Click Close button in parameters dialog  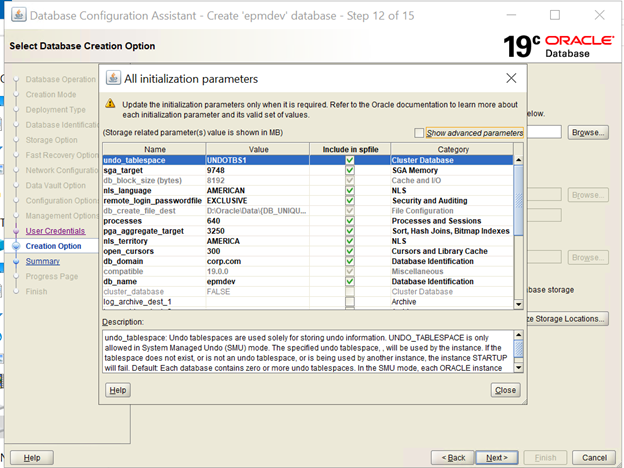click(505, 390)
